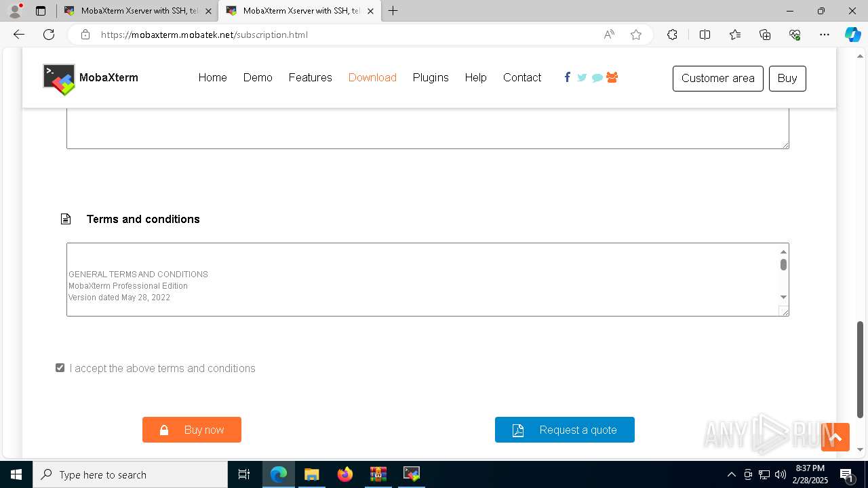The height and width of the screenshot is (488, 868).
Task: Open the Favorites list icon
Action: 735,35
